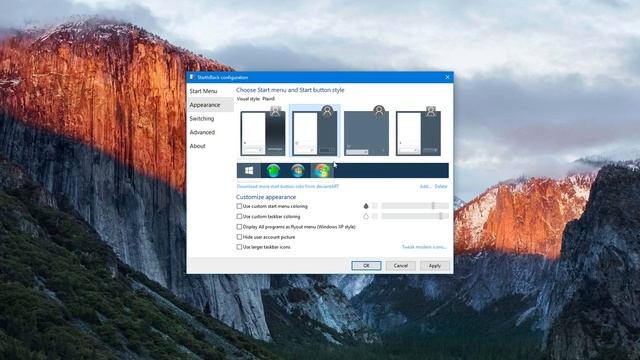The image size is (640, 360).
Task: Select the highlighted second visual style thumbnail
Action: [315, 131]
